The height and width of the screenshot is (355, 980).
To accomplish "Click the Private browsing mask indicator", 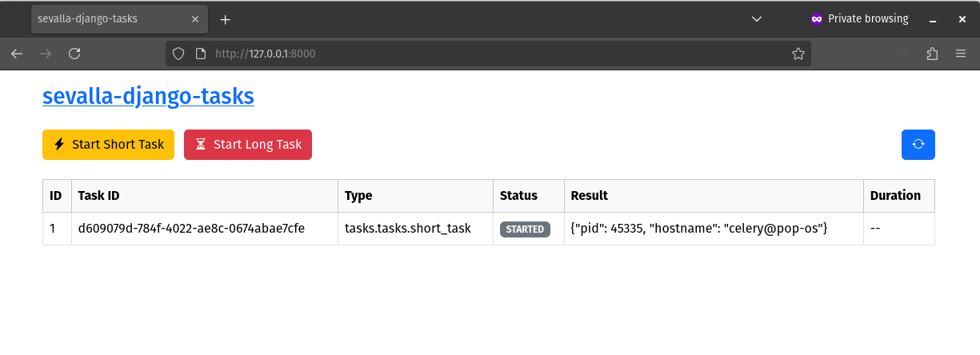I will 860,19.
